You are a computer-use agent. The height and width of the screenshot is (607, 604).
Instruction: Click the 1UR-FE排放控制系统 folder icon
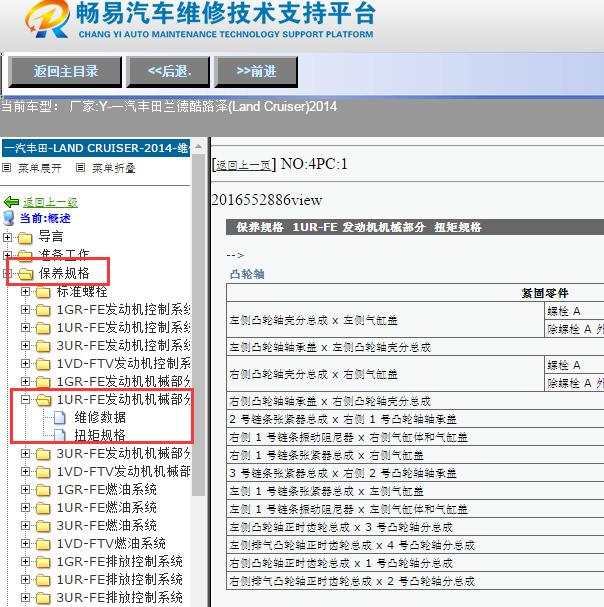tap(43, 580)
